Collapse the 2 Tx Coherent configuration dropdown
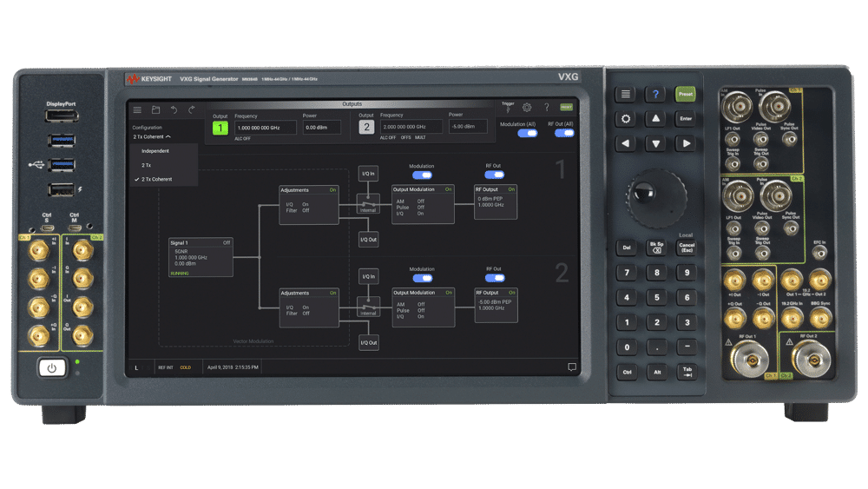This screenshot has width=868, height=489. click(x=152, y=136)
